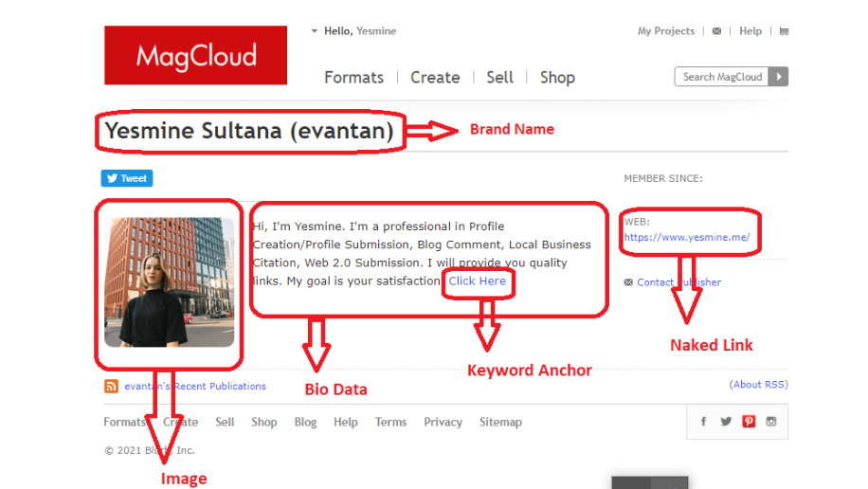Click inside the Search MagCloud field
The image size is (868, 489).
point(722,77)
